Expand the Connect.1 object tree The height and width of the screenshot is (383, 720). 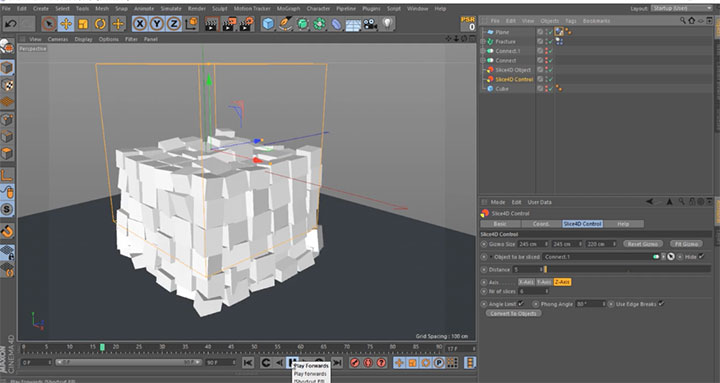[x=483, y=51]
